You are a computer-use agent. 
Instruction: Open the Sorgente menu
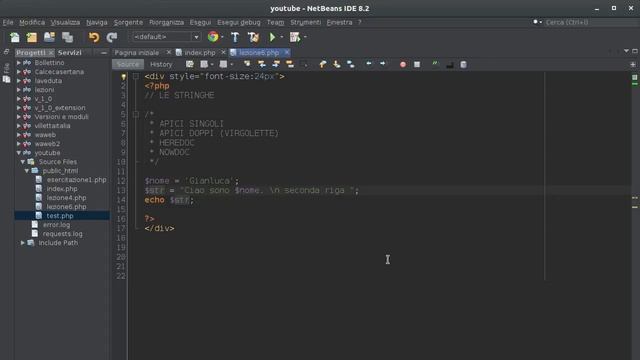(x=128, y=22)
